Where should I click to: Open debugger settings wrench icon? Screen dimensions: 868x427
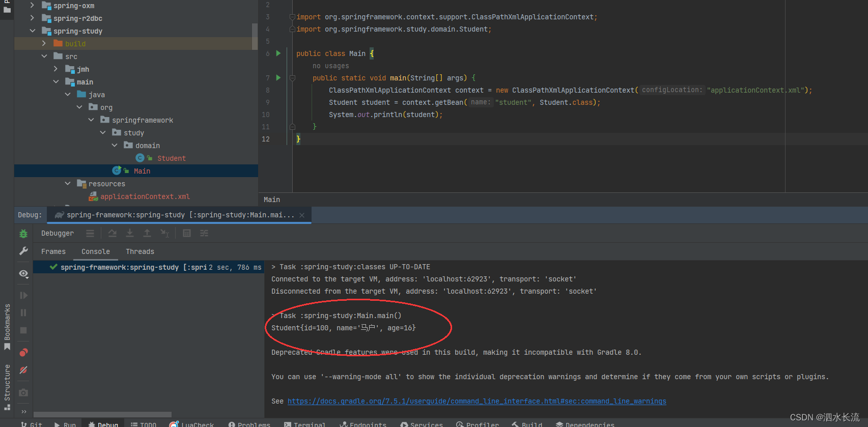[x=23, y=251]
